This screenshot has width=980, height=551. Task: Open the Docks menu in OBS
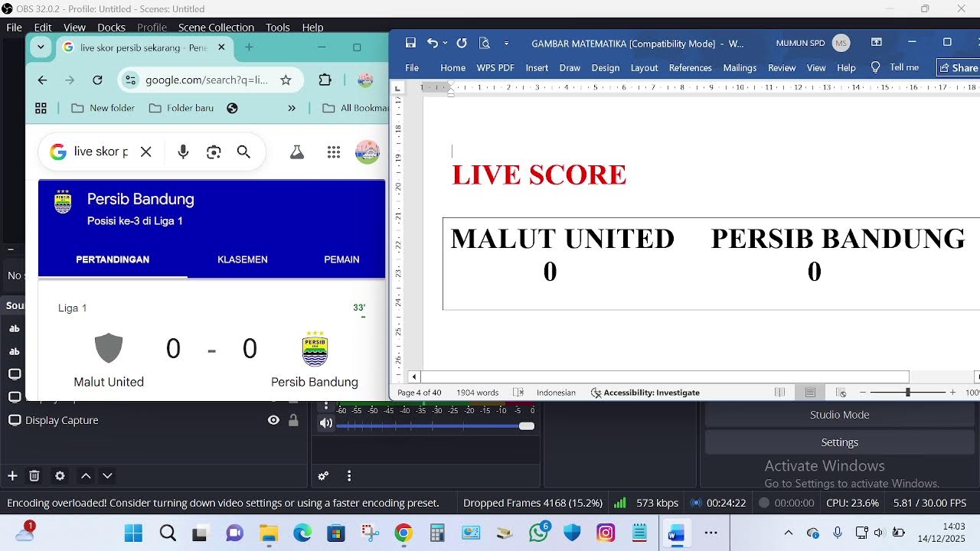(x=111, y=27)
